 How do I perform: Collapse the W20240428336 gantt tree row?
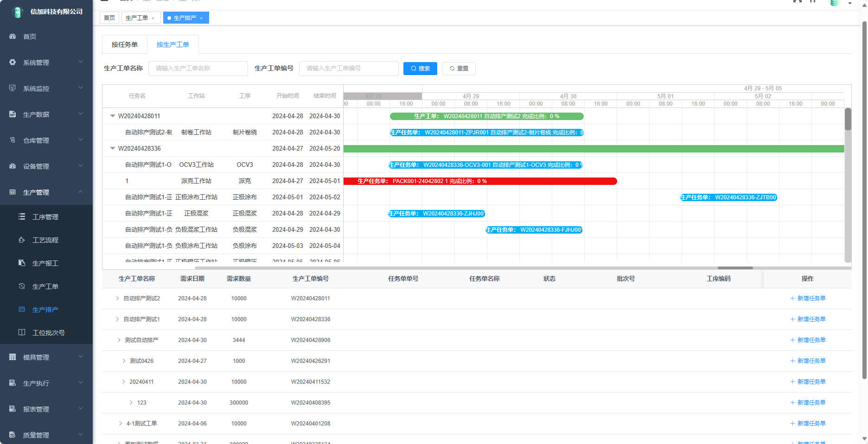pyautogui.click(x=112, y=148)
